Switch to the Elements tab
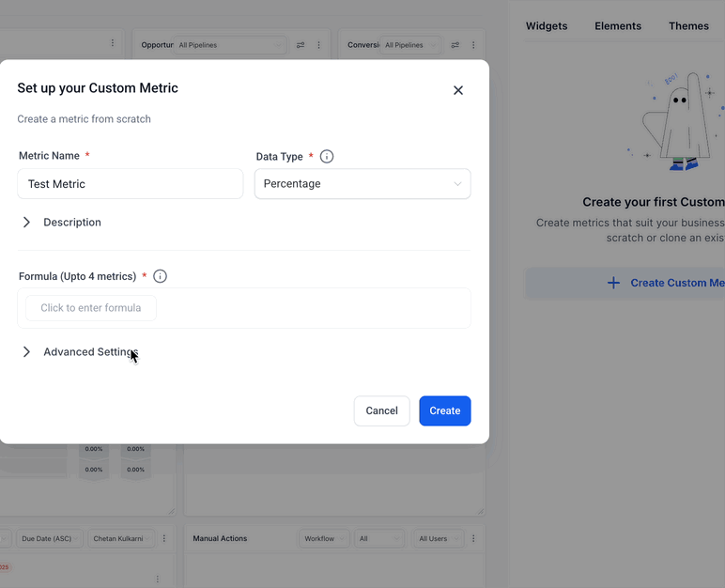The height and width of the screenshot is (588, 725). click(618, 26)
